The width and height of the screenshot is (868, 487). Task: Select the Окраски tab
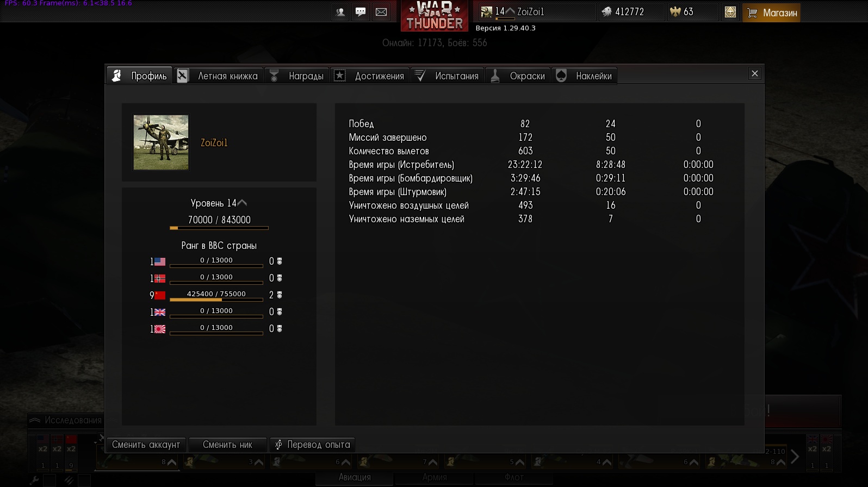pos(518,76)
